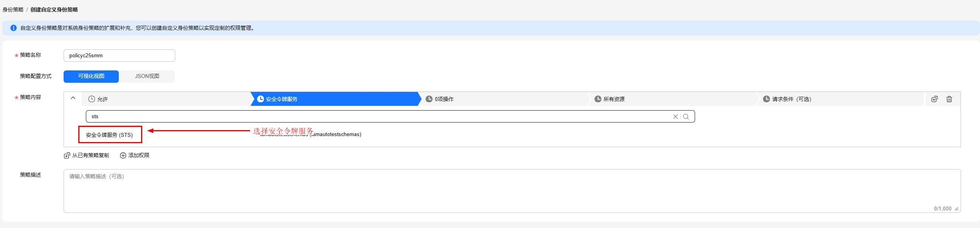Expand the 请求条件 (可选) step

[x=841, y=99]
